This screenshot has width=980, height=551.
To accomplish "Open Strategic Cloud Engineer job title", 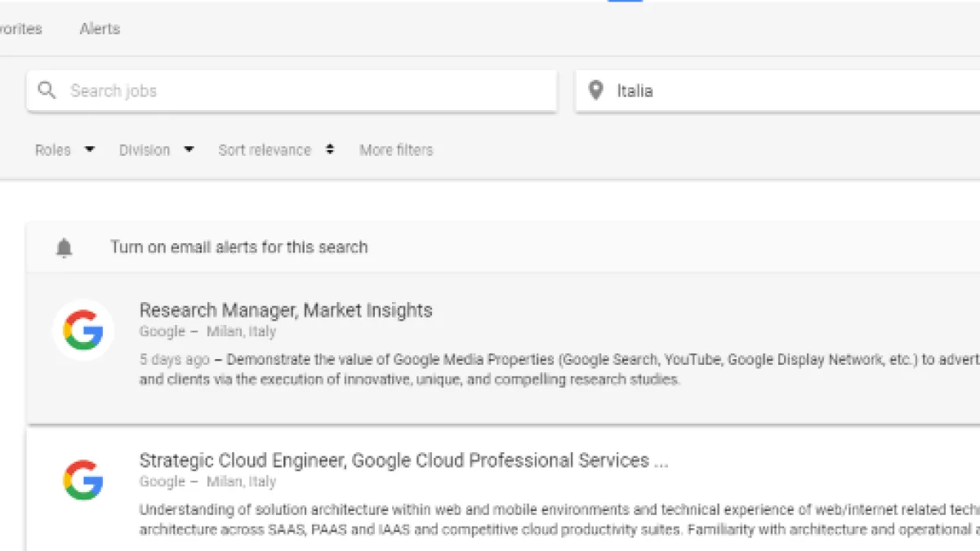I will click(x=403, y=460).
